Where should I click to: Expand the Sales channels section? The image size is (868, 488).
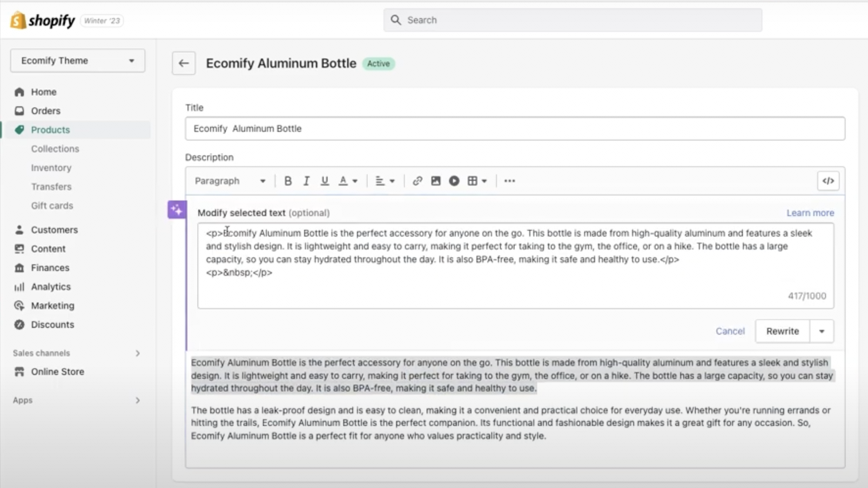click(138, 353)
